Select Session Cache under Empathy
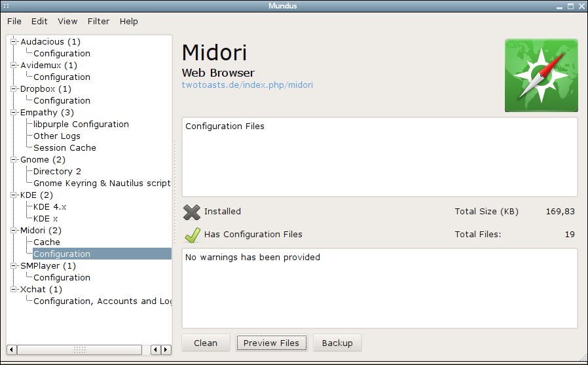The height and width of the screenshot is (365, 588). (x=65, y=148)
